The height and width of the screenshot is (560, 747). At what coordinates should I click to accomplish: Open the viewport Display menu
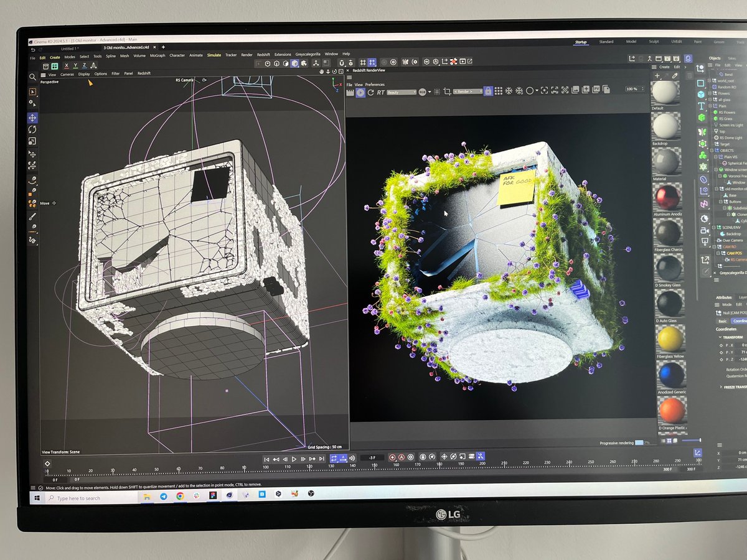pos(84,74)
